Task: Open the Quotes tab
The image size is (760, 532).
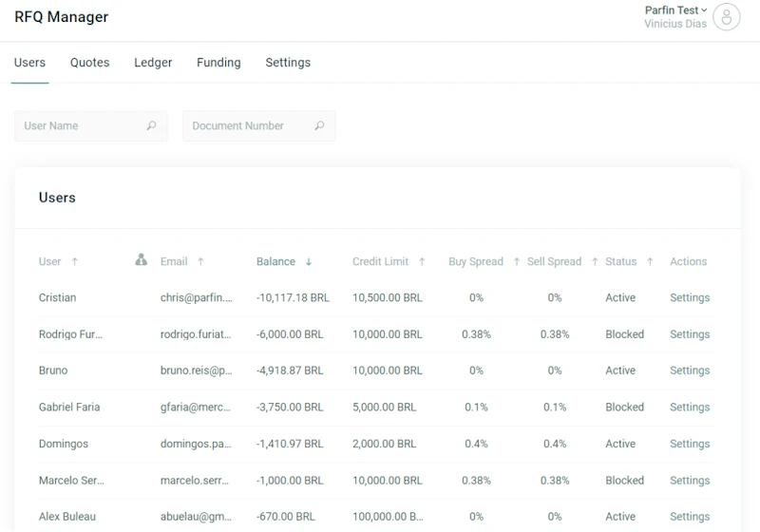Action: click(x=89, y=63)
